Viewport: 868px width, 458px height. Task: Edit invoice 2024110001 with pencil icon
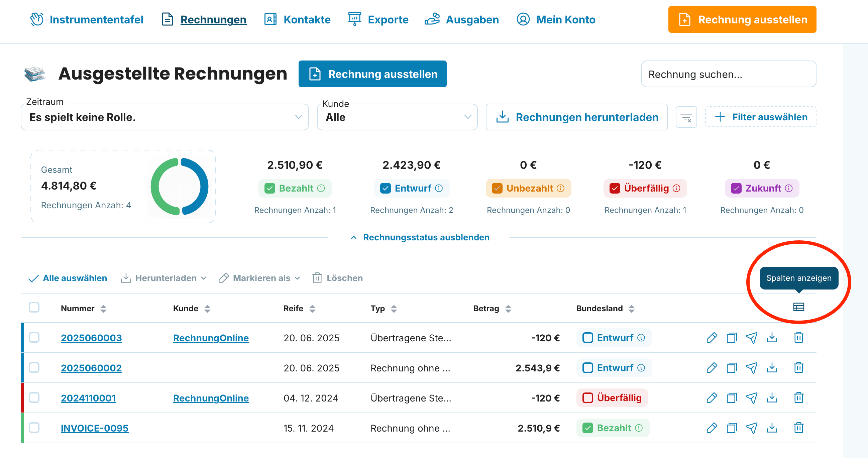pyautogui.click(x=711, y=398)
